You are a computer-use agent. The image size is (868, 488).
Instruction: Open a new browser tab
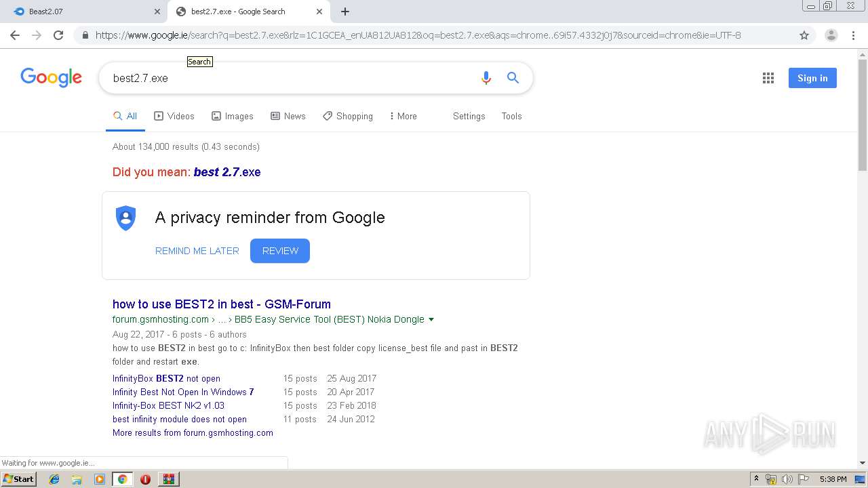click(x=344, y=12)
